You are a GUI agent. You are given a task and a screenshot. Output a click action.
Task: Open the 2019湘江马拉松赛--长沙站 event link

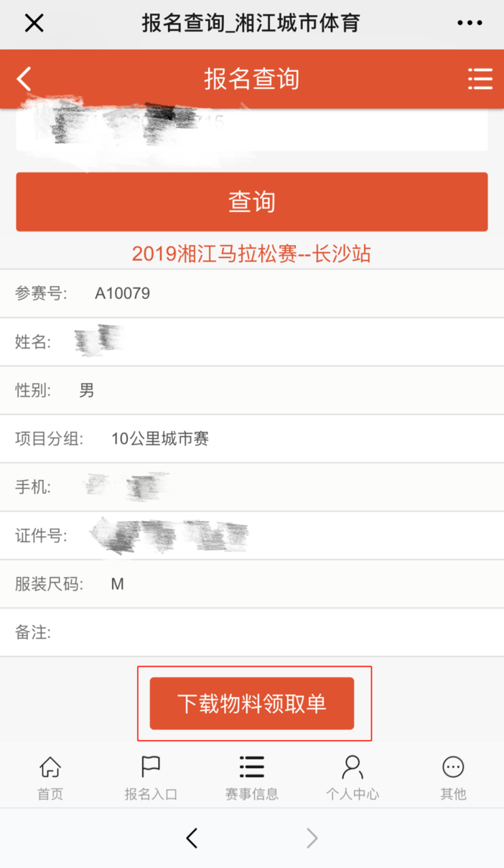coord(252,254)
